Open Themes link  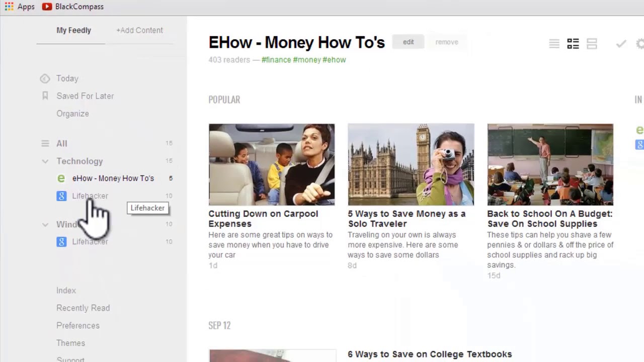pyautogui.click(x=70, y=343)
